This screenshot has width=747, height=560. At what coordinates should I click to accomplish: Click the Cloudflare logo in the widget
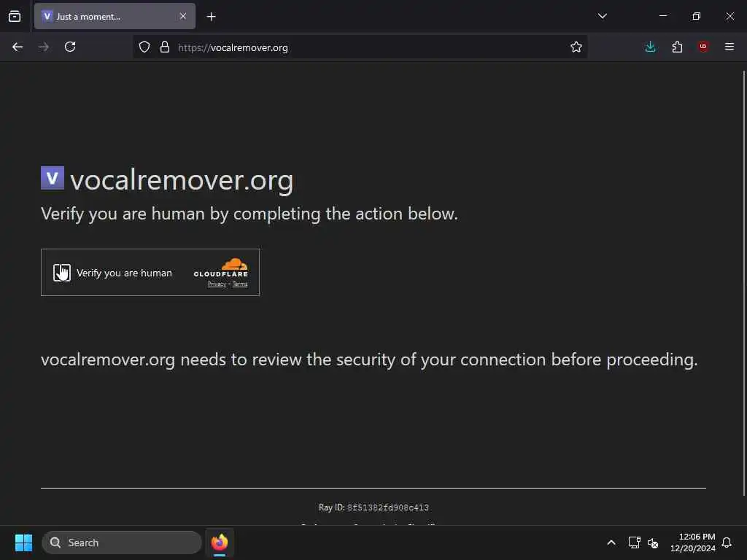[x=220, y=268]
